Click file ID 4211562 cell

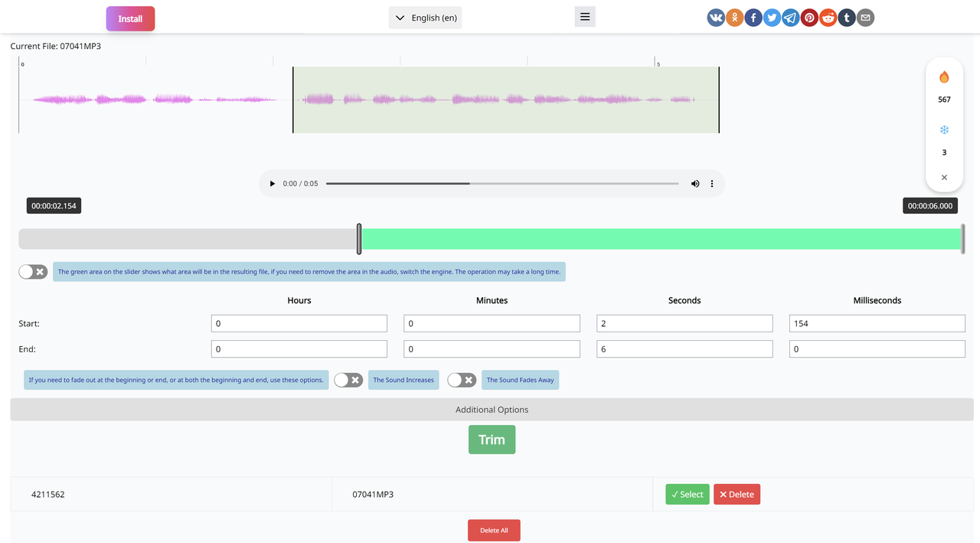pos(171,494)
